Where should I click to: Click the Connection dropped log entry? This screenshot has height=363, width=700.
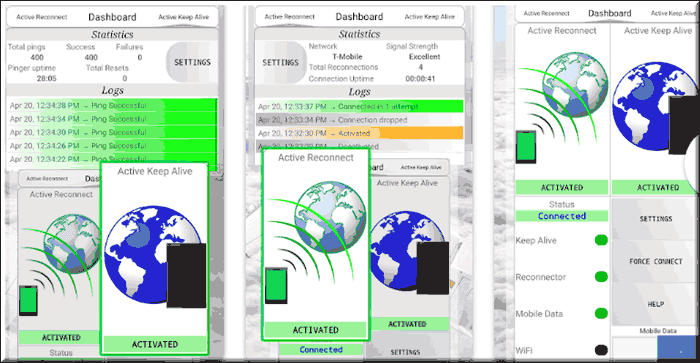click(x=360, y=120)
